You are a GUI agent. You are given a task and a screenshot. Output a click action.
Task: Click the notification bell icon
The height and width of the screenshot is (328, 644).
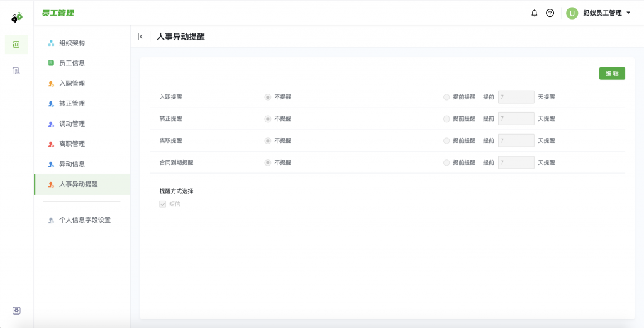pyautogui.click(x=535, y=13)
